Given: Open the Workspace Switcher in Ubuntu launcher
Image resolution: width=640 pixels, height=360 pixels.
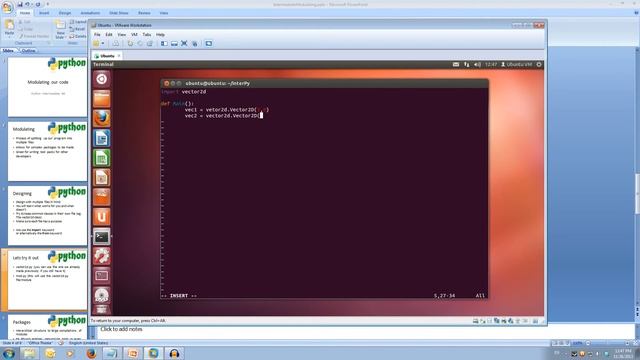Looking at the screenshot, I should point(102,276).
